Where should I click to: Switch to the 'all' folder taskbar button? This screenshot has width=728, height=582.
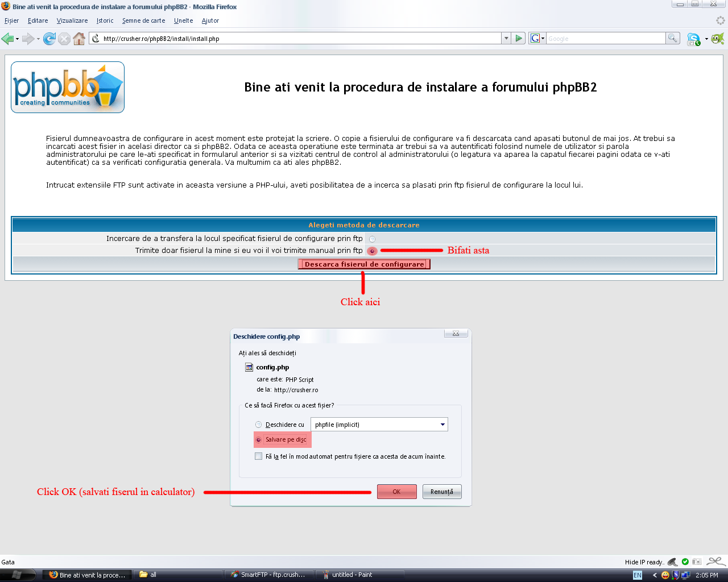[178, 575]
